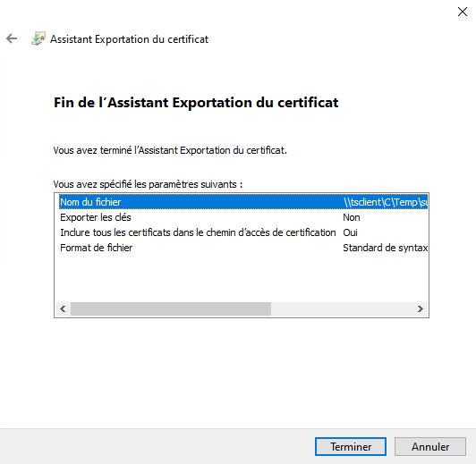Select the 'Nom du fichier' row

243,202
